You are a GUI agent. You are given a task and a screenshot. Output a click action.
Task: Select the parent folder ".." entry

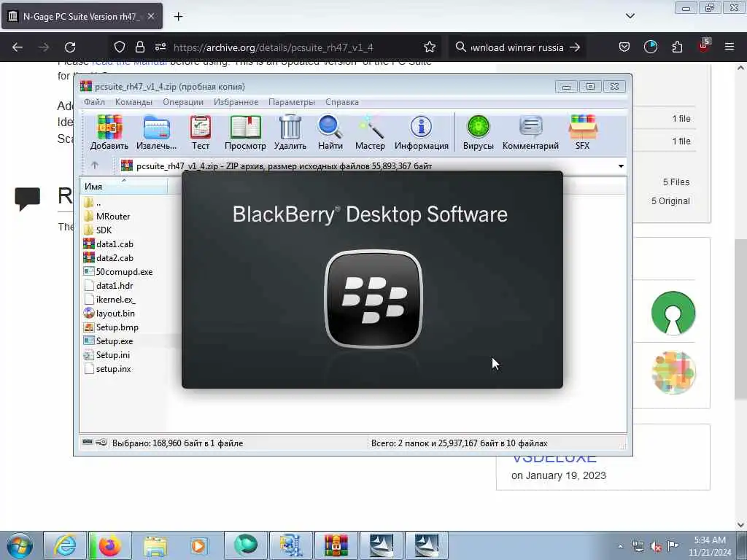(93, 203)
